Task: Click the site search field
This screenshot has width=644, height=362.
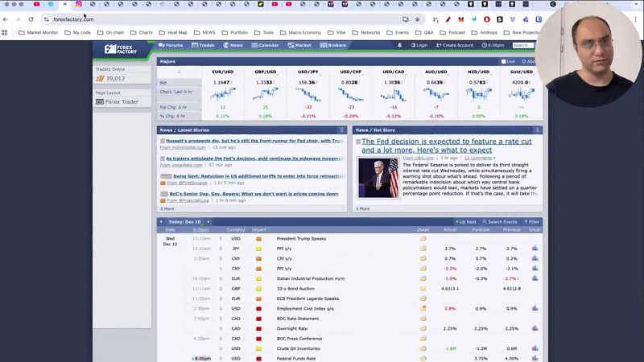Action: pos(521,45)
